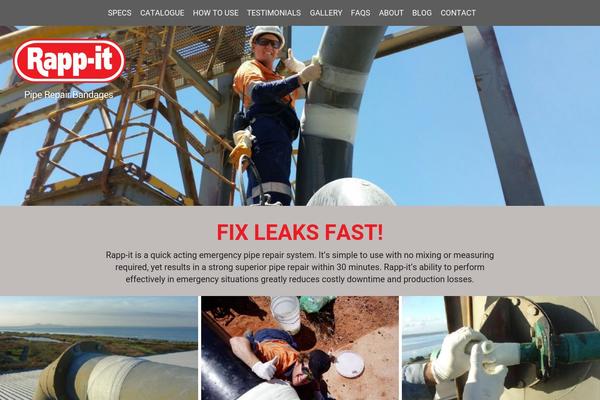600x400 pixels.
Task: Open the wrapped pipeline by the sea thumbnail
Action: point(99,348)
